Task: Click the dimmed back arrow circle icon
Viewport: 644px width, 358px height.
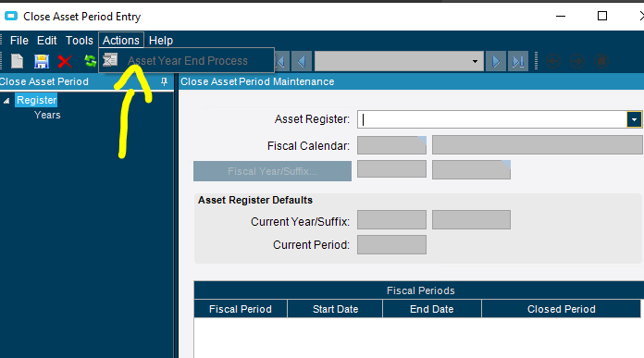Action: coord(553,61)
